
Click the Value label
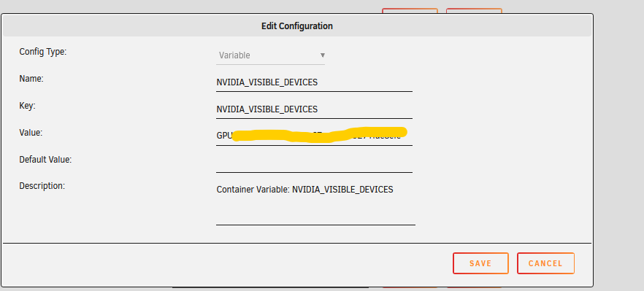pyautogui.click(x=31, y=132)
